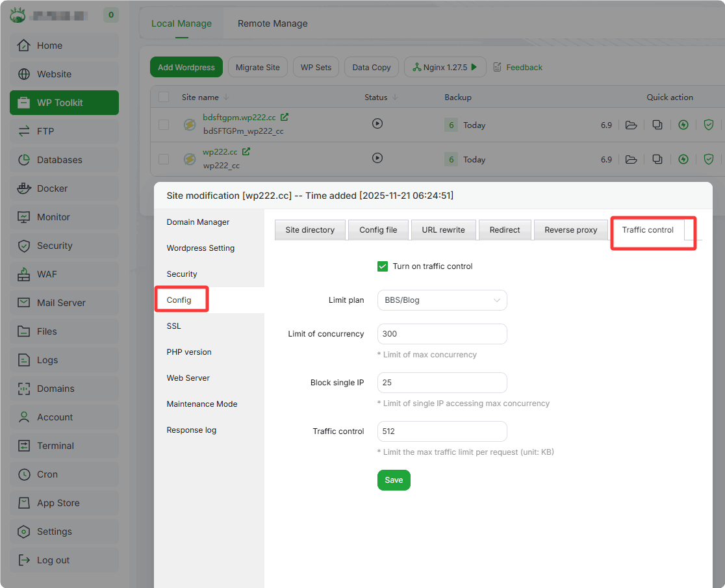Image resolution: width=725 pixels, height=588 pixels.
Task: Click copy icon in wp222.cc row
Action: [x=657, y=159]
